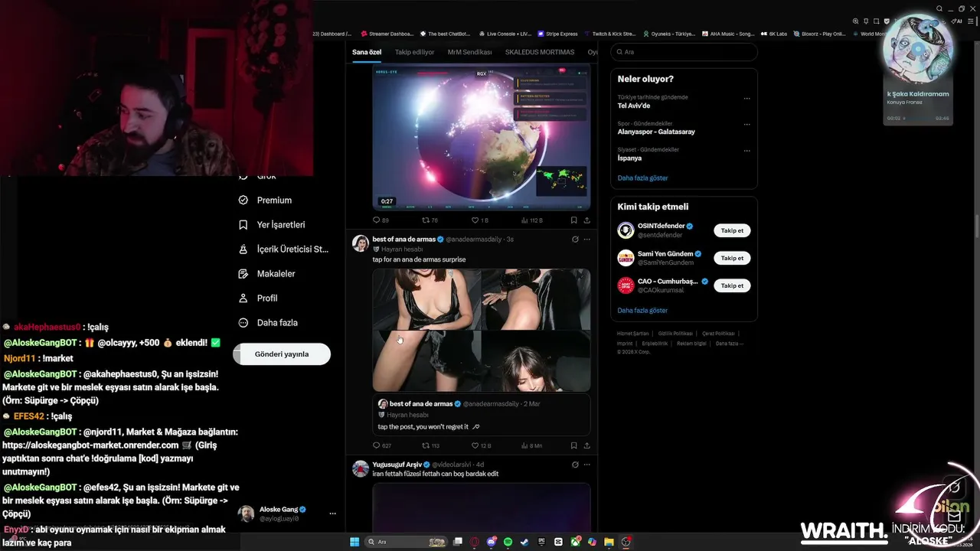View analytics of globe video post

click(531, 220)
